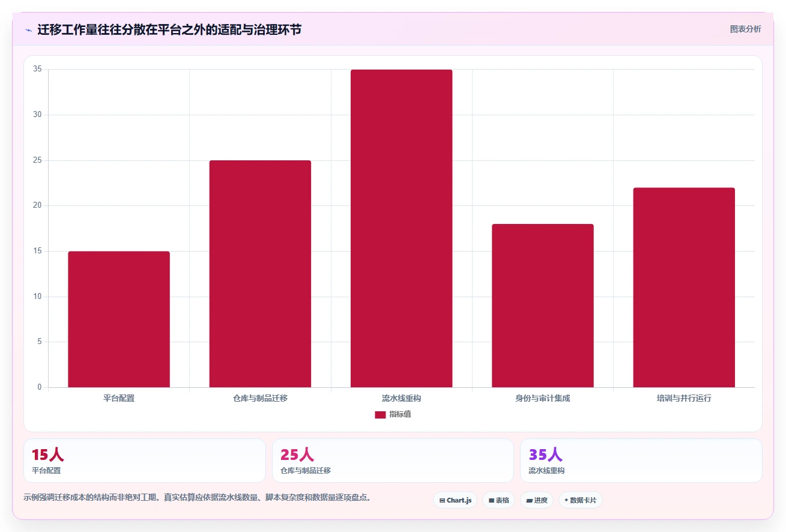Select the 仓库与制品迁移 bar

tap(260, 274)
